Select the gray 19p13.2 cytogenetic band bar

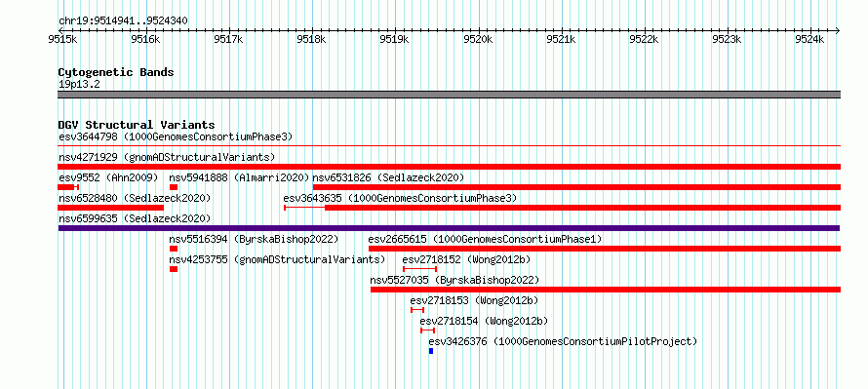point(449,95)
